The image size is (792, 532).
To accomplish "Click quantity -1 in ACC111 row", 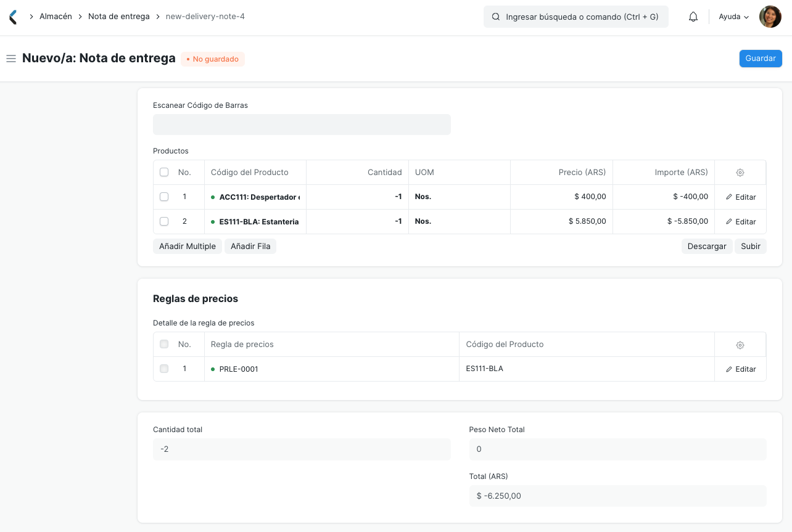I will 358,197.
